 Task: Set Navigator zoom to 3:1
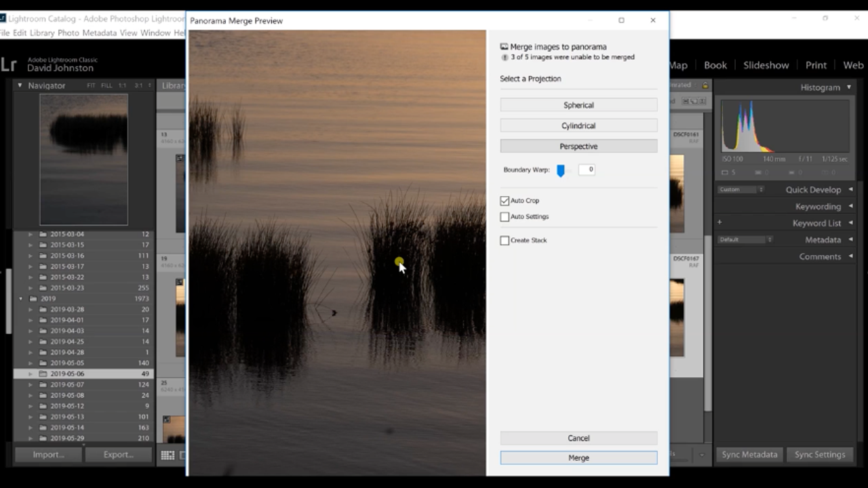click(x=138, y=86)
